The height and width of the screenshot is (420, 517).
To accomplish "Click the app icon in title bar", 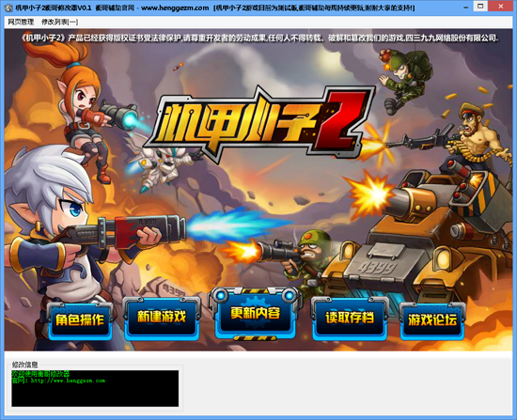I will (9, 8).
